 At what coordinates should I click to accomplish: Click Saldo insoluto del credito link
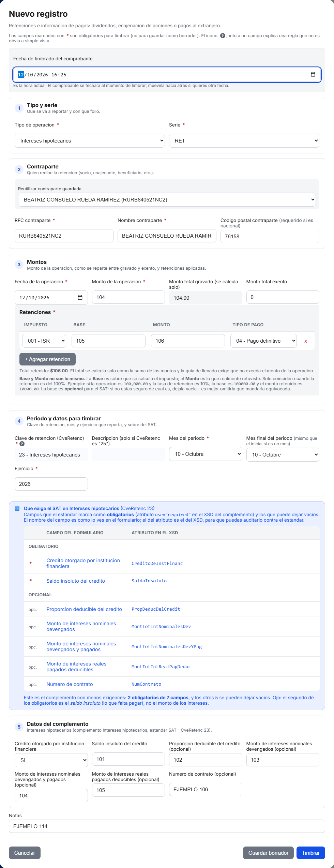coord(76,581)
